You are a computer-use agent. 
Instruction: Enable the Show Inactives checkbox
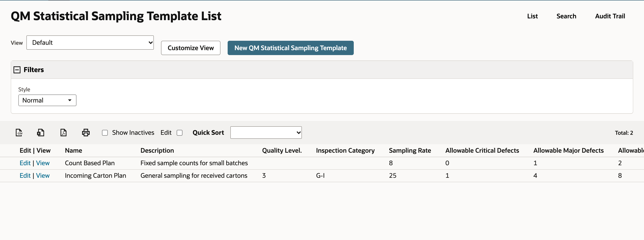coord(105,133)
